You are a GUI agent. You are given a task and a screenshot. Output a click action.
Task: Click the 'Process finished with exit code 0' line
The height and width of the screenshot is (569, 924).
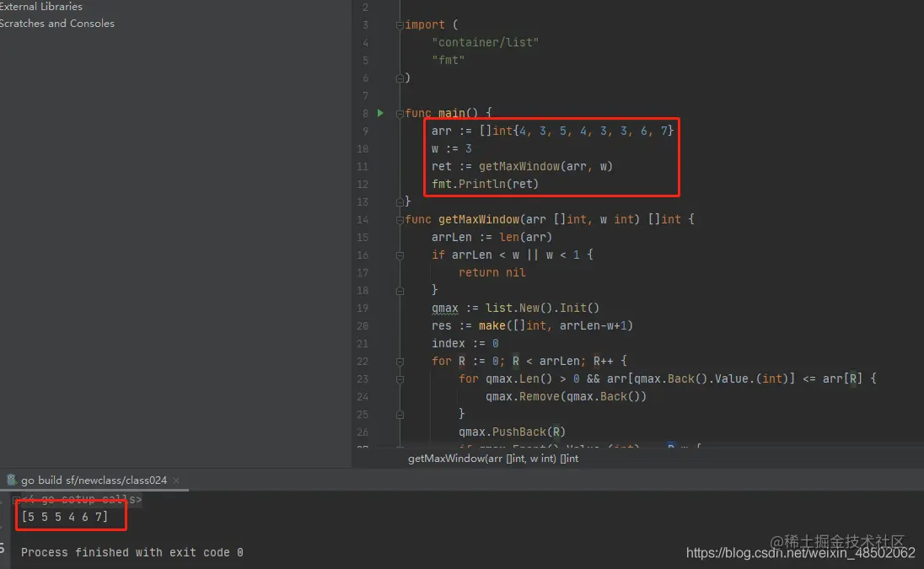[132, 552]
